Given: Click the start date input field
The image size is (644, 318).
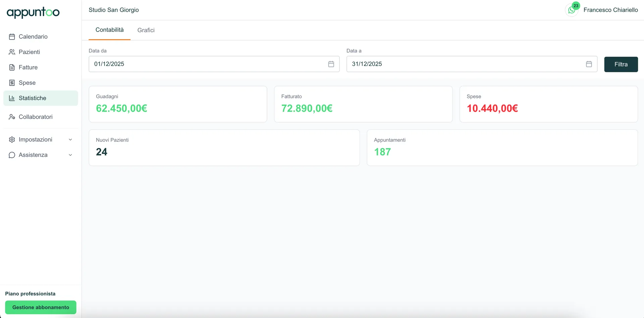Looking at the screenshot, I should tap(201, 64).
